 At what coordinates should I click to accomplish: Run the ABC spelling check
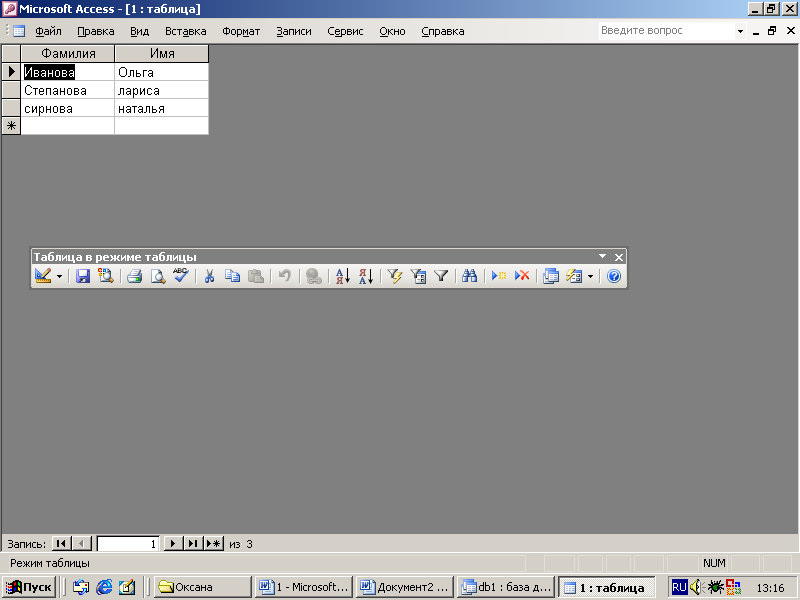(x=181, y=276)
